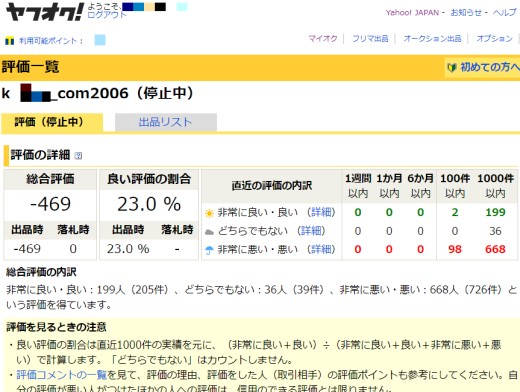Click the 利用可能ポイント label

tap(51, 41)
